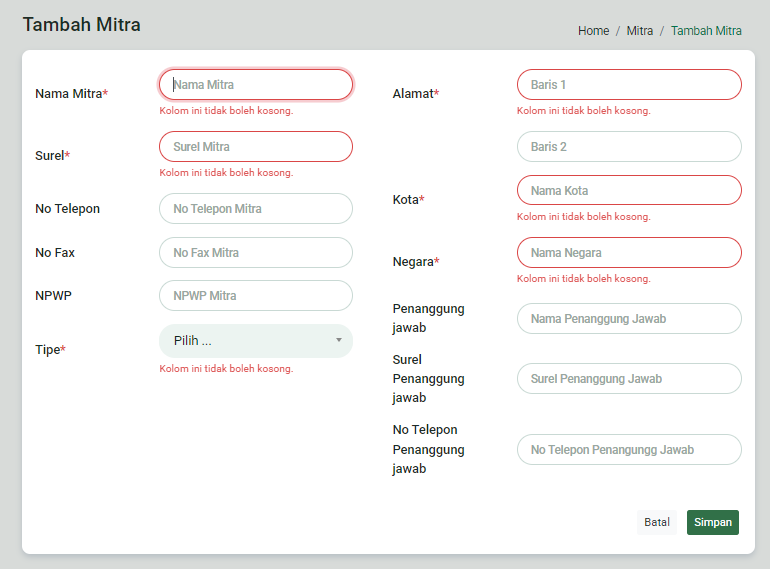Click the Surel Penanggung Jawab field
Screen dimensions: 770x569
629,379
